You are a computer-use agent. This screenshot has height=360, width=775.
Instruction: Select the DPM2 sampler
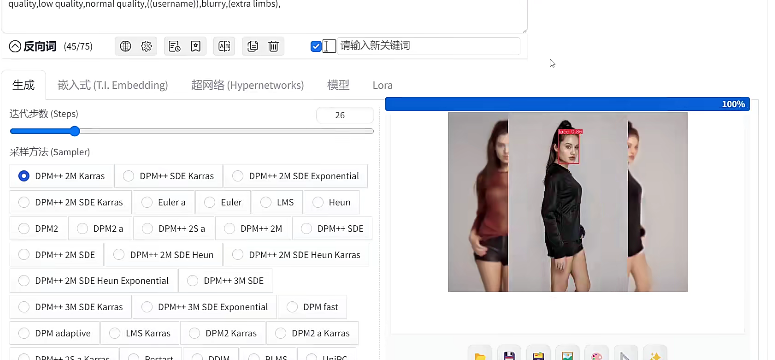click(39, 228)
